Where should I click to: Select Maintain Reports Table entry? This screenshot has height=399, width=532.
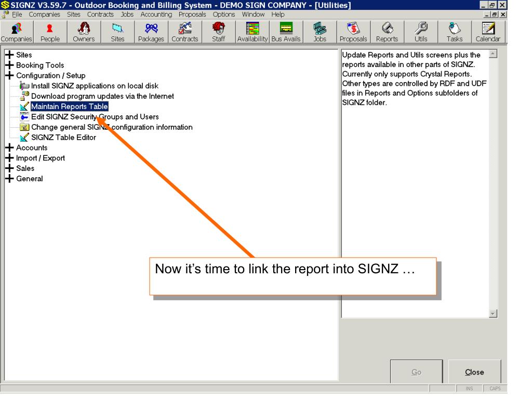[x=70, y=106]
